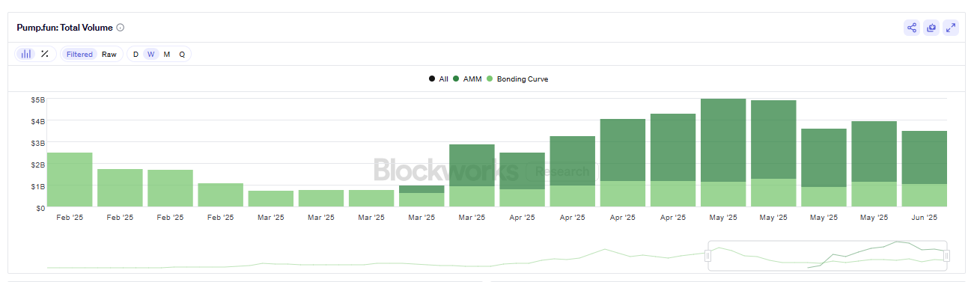Click the download chart image icon
The height and width of the screenshot is (282, 980).
pos(931,28)
